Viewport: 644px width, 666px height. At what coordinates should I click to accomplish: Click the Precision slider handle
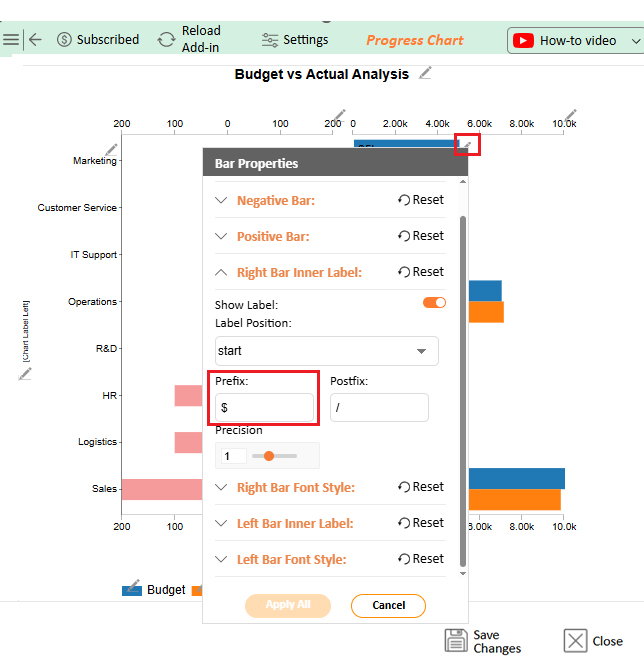point(269,456)
